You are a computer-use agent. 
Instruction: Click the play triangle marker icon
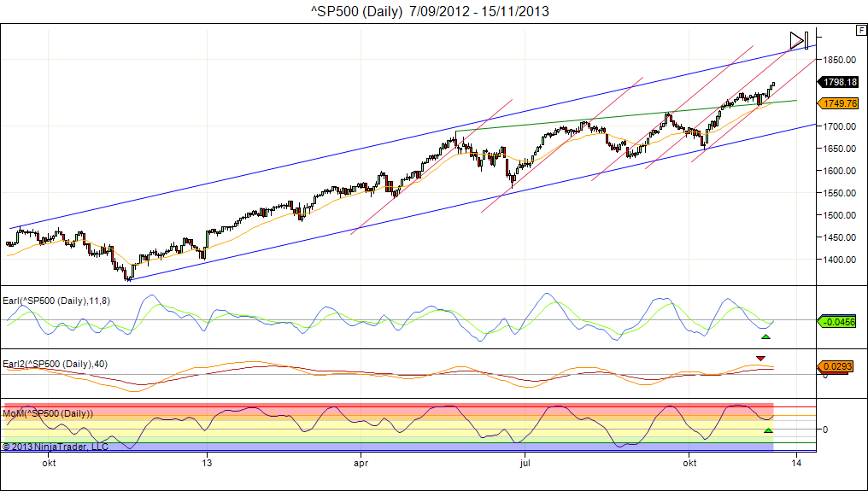click(796, 40)
